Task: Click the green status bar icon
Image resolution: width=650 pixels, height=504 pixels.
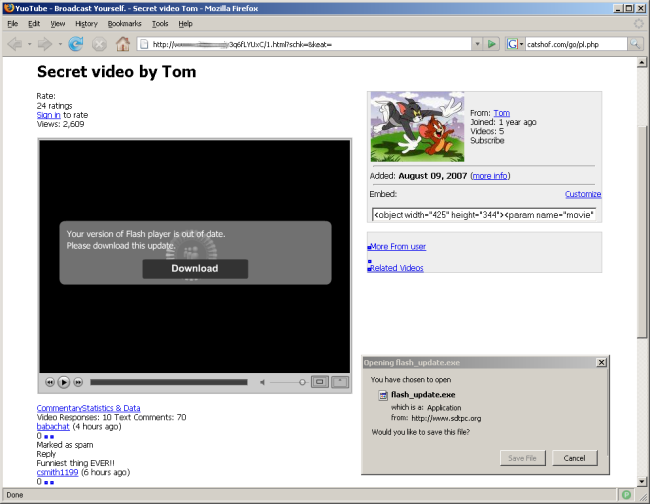Action: 626,494
